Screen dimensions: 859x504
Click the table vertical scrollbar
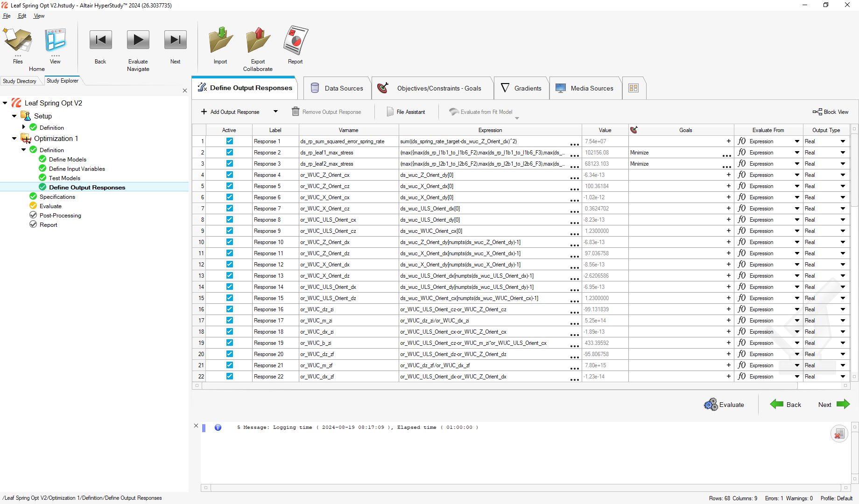[x=854, y=169]
